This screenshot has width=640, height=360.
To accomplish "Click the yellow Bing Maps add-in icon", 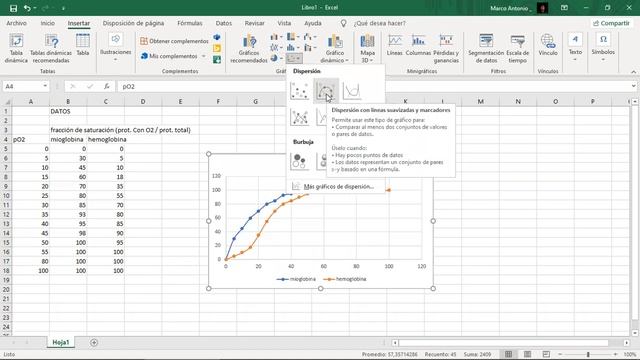I will [217, 49].
